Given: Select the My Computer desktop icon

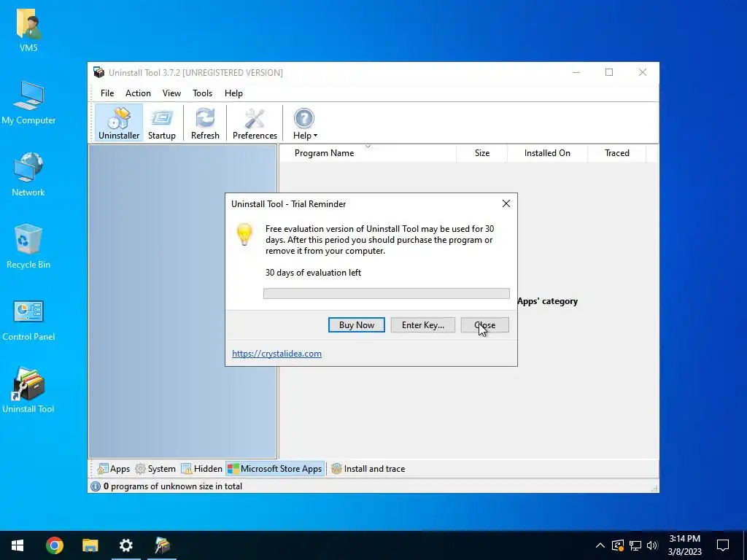Looking at the screenshot, I should click(x=28, y=103).
